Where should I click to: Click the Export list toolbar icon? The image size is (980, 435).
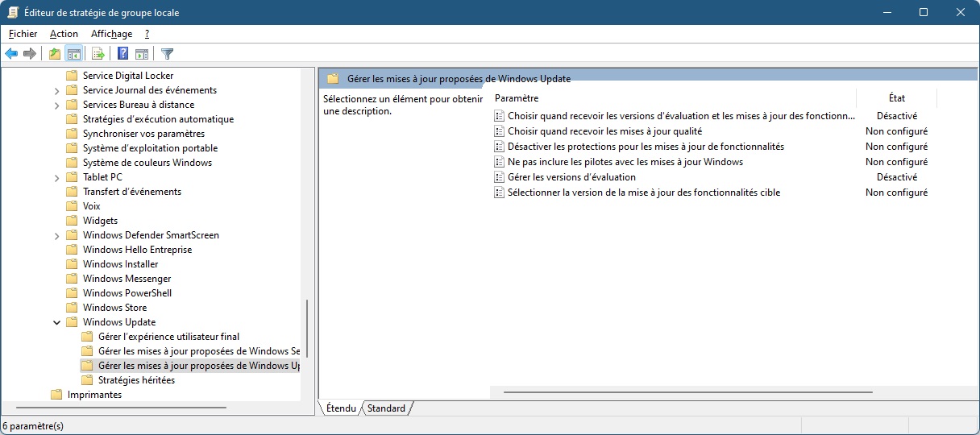98,54
